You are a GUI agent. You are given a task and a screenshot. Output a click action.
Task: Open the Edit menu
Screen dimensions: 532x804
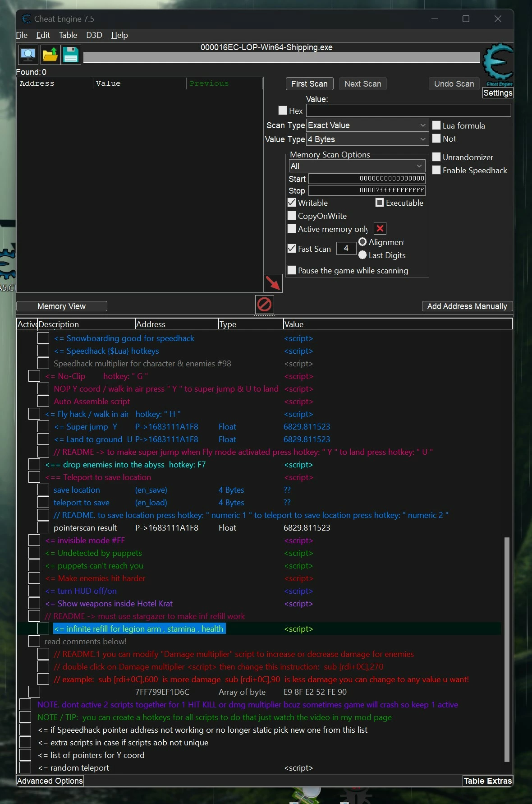pyautogui.click(x=43, y=35)
